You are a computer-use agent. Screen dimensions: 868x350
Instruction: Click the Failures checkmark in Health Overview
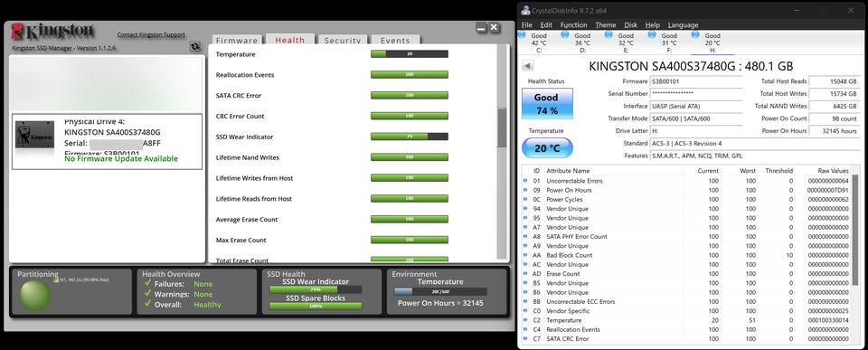coord(147,283)
